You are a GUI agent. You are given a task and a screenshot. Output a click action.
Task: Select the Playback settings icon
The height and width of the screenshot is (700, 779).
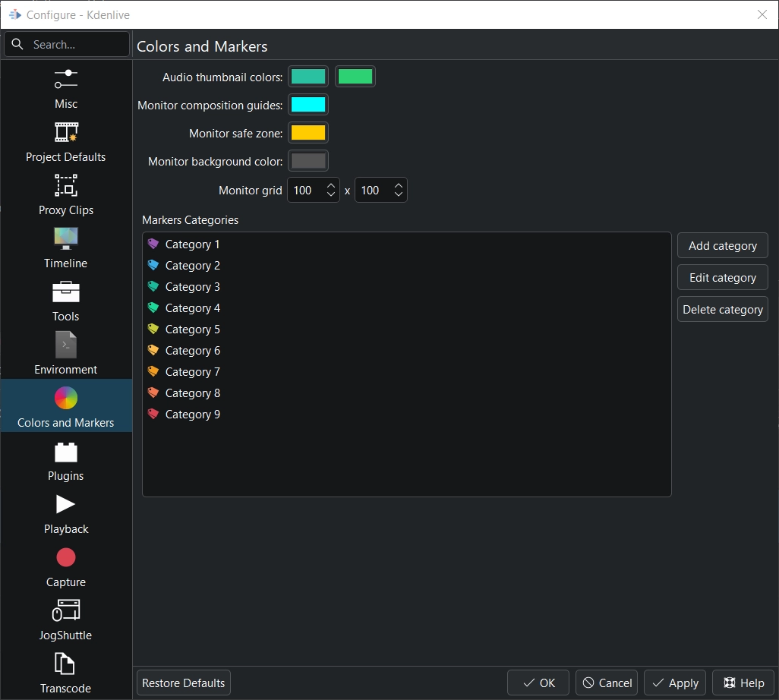[x=65, y=512]
